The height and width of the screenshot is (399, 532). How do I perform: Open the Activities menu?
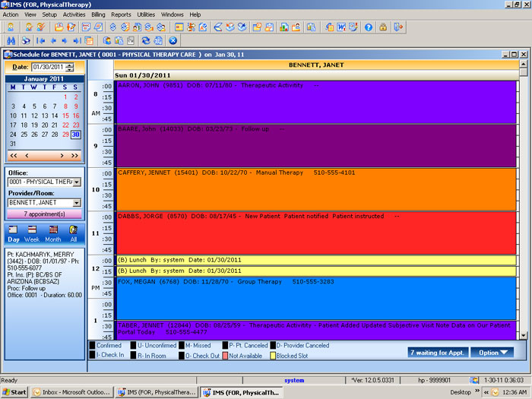point(74,14)
